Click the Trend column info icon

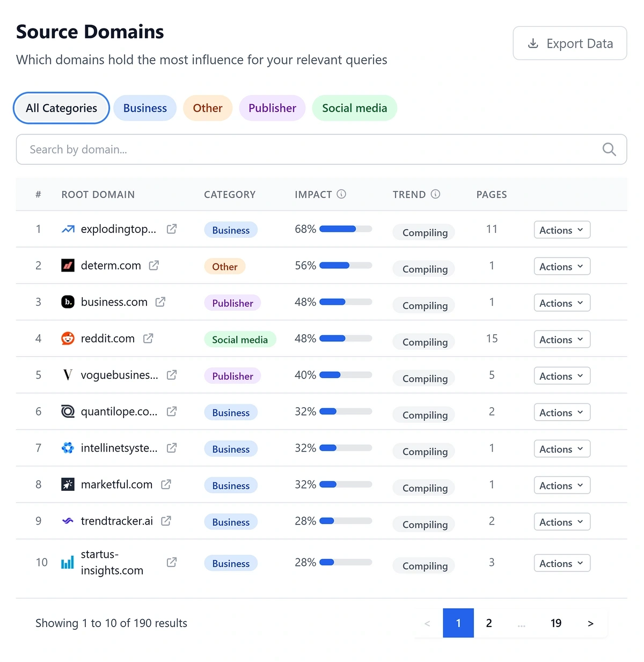436,194
